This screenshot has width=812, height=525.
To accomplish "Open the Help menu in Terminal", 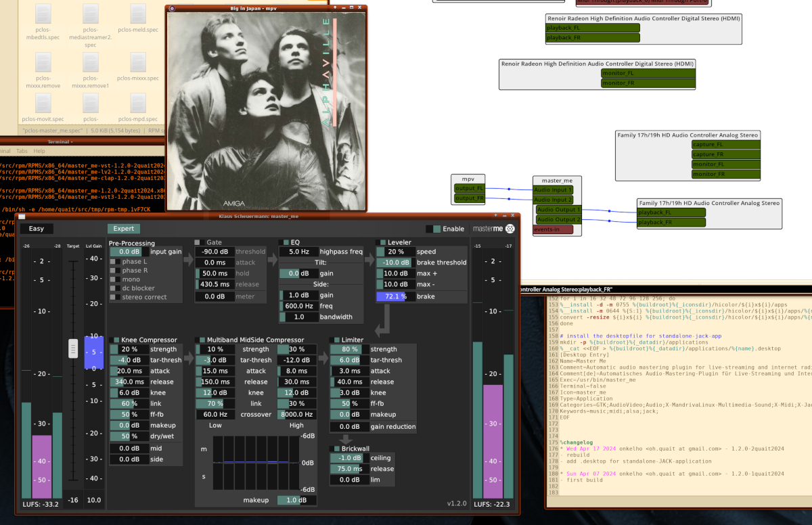I will click(x=39, y=151).
